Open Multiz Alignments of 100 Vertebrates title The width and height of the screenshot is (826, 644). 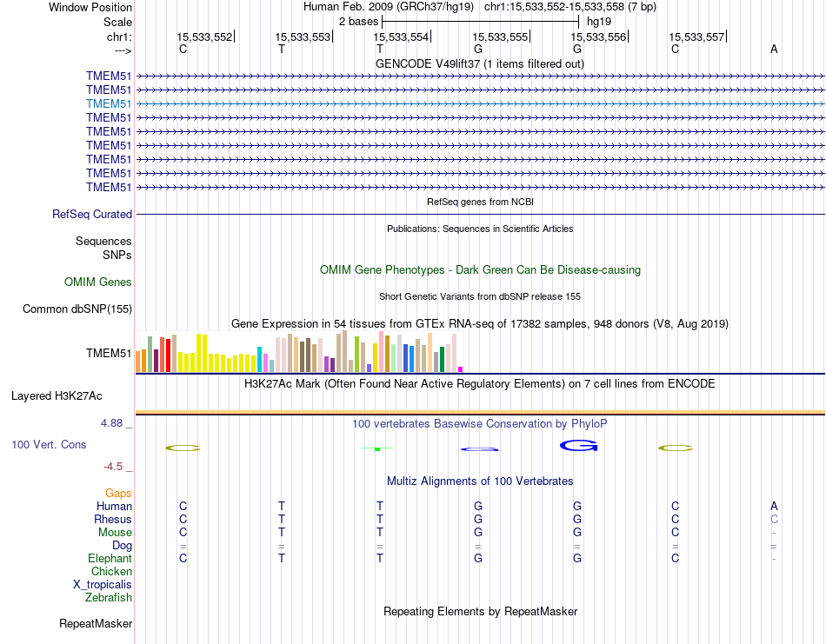480,481
